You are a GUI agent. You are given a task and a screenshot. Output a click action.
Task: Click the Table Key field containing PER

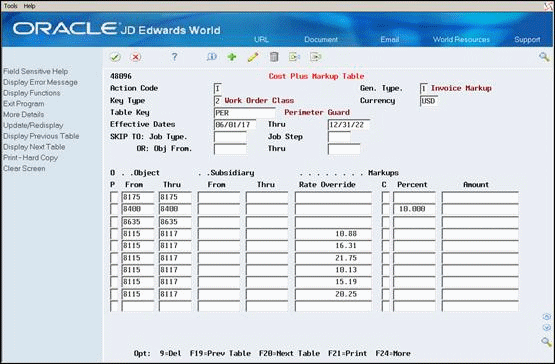tap(245, 113)
